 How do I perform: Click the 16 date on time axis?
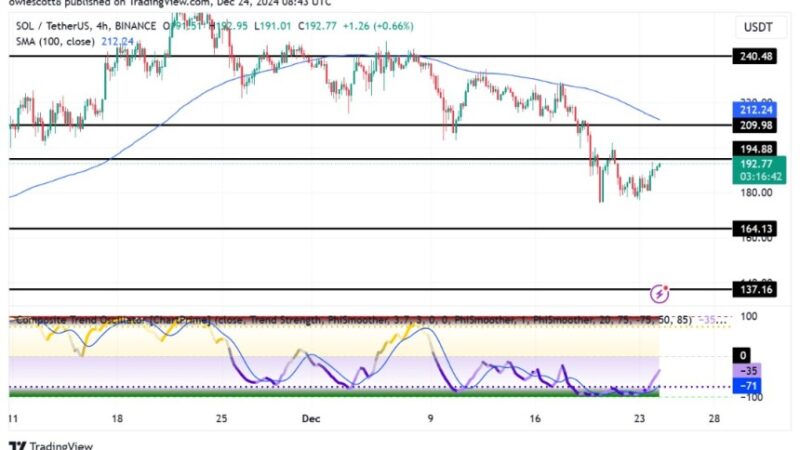535,419
